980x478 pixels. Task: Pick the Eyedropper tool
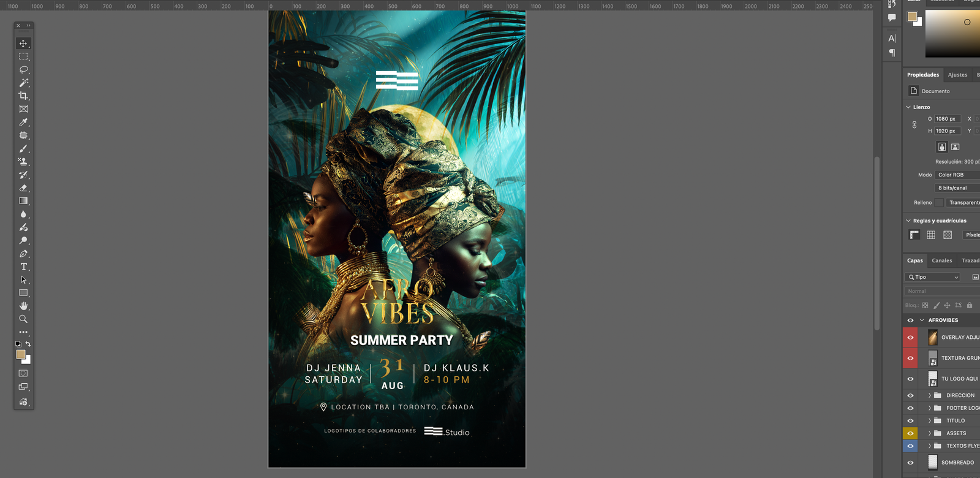pyautogui.click(x=23, y=123)
